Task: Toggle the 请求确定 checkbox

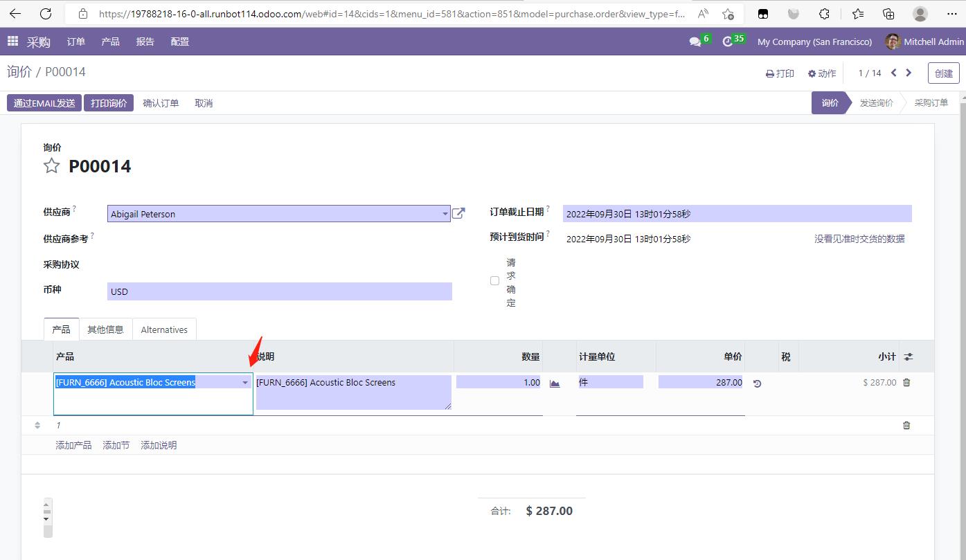Action: [494, 281]
